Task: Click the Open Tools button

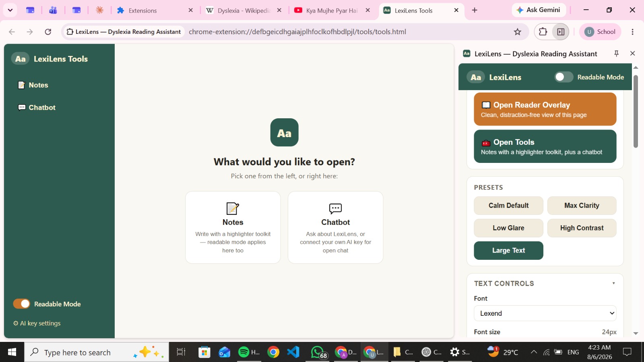Action: 545,146
